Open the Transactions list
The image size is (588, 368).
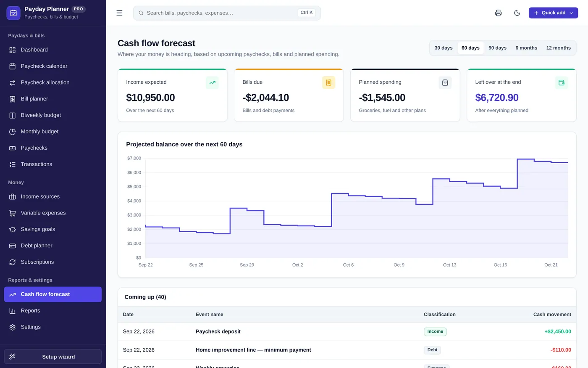pos(53,164)
